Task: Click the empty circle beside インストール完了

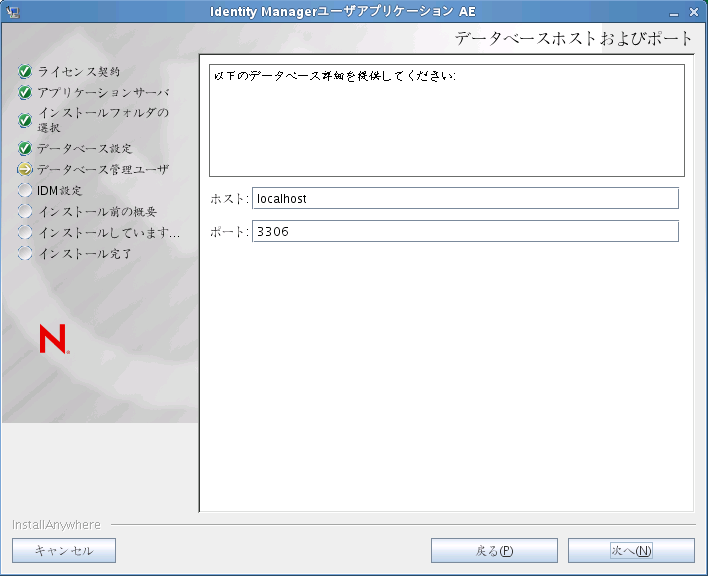Action: pos(25,253)
